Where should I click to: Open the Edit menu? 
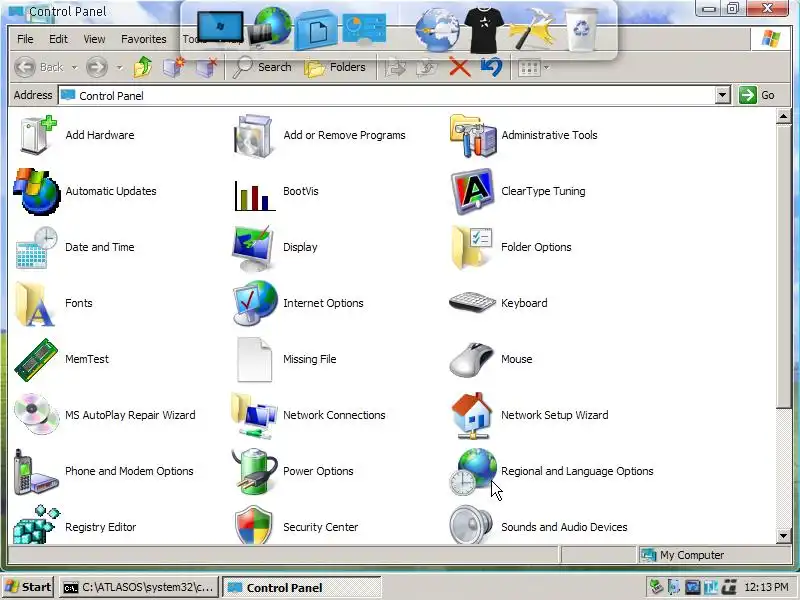(58, 39)
